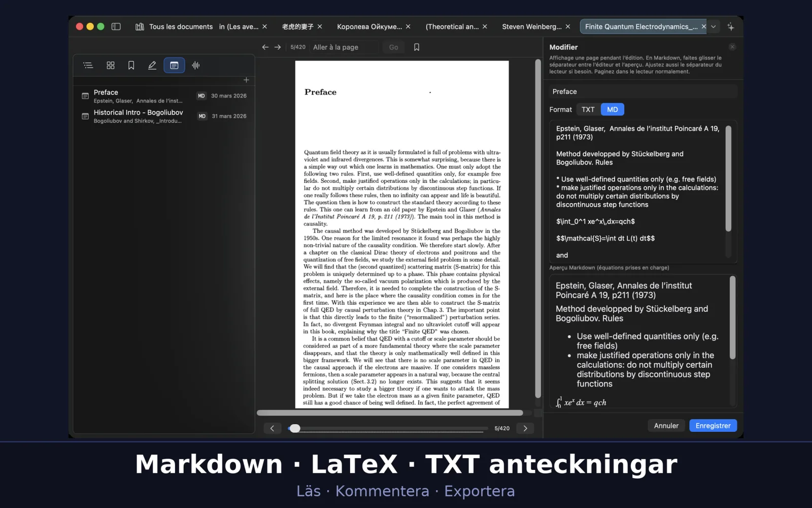
Task: Select TXT format
Action: pyautogui.click(x=588, y=109)
